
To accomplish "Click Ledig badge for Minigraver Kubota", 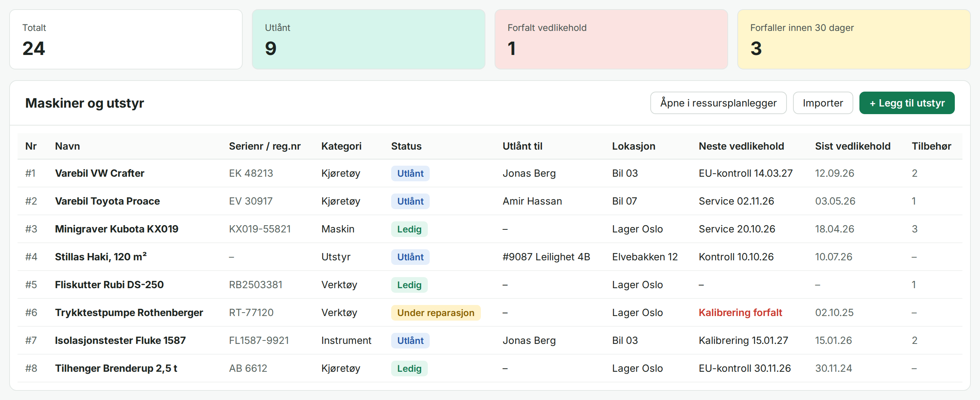I will pyautogui.click(x=409, y=229).
